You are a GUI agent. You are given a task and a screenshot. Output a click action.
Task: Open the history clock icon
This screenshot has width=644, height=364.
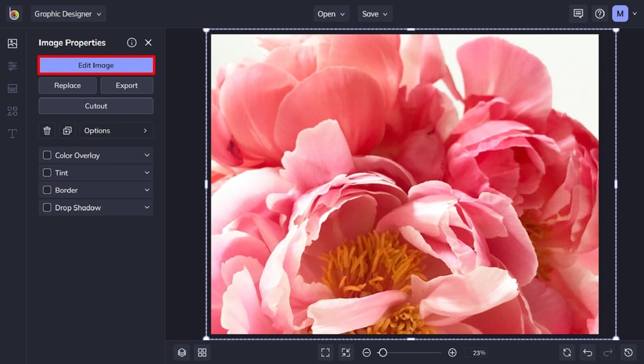click(x=628, y=352)
